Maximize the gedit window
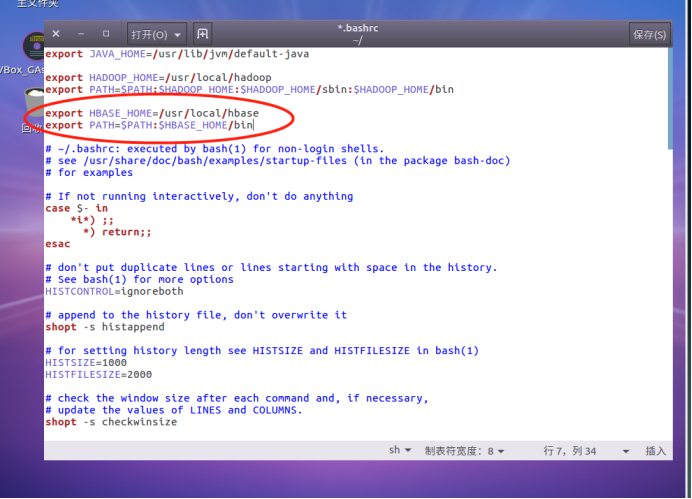692x499 pixels. pyautogui.click(x=106, y=34)
